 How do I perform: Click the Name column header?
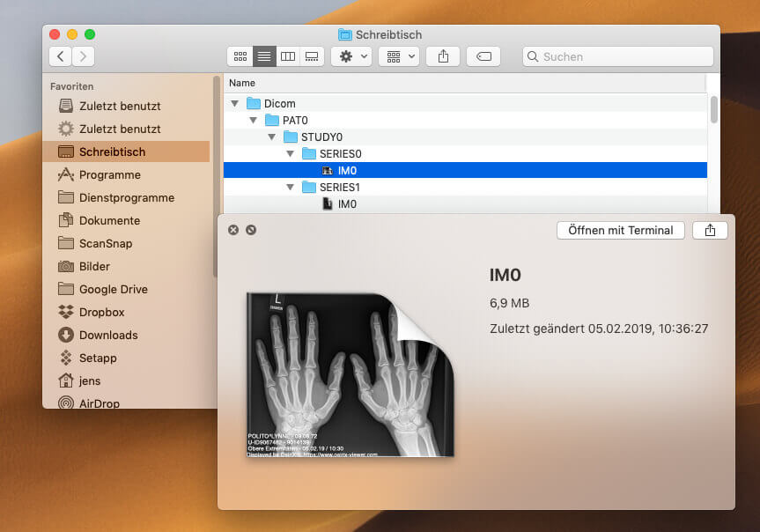click(242, 83)
